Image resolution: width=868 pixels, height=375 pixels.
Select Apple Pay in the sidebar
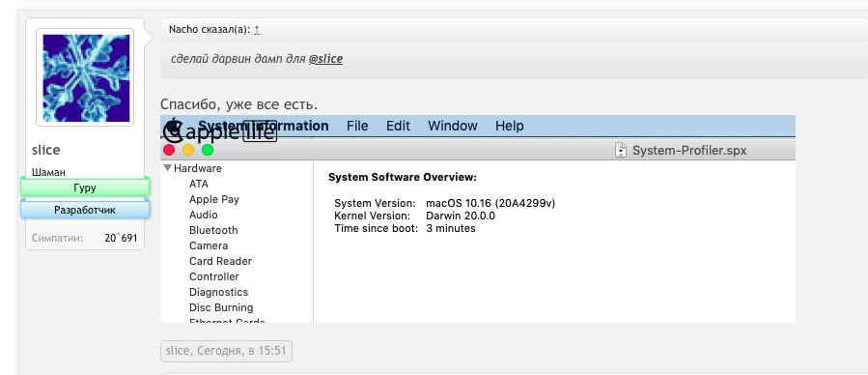[x=214, y=199]
